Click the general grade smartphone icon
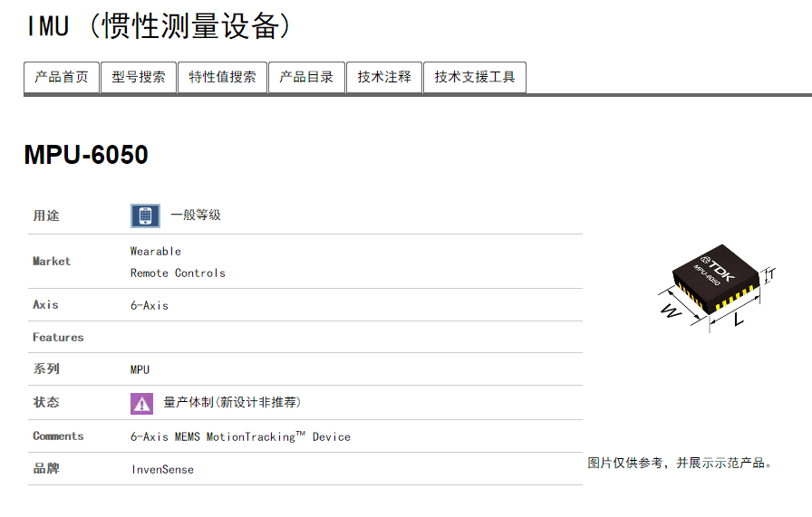The width and height of the screenshot is (812, 517). coord(145,215)
